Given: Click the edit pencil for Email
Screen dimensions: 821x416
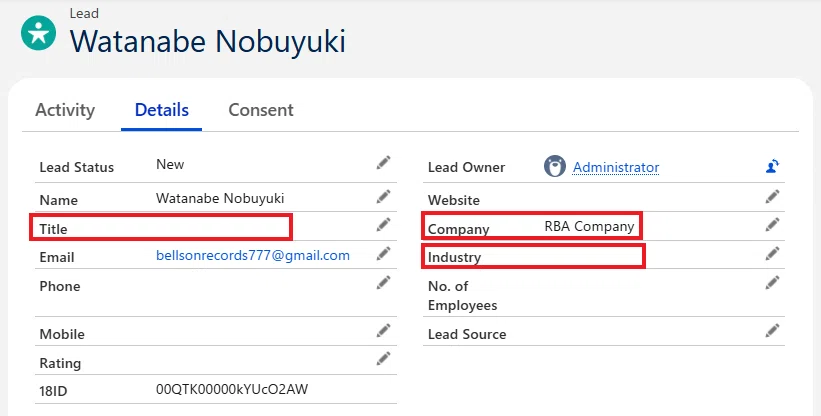Looking at the screenshot, I should pyautogui.click(x=383, y=253).
